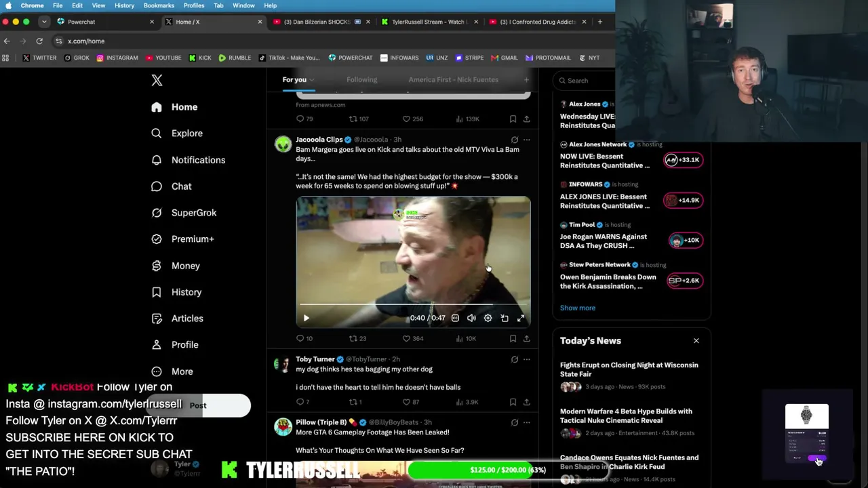
Task: Toggle captions on the Bam Margera video
Action: click(455, 318)
